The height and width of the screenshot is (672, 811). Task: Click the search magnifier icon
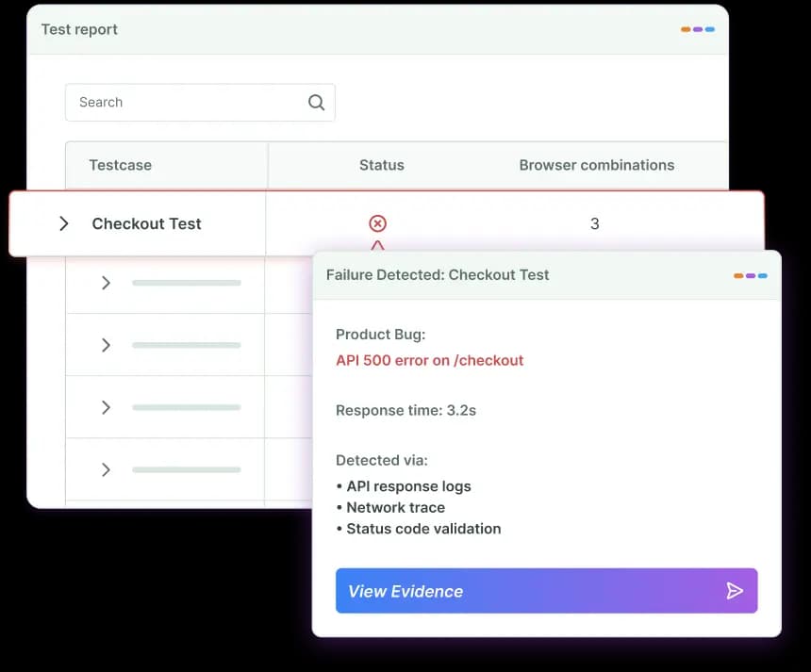point(316,103)
